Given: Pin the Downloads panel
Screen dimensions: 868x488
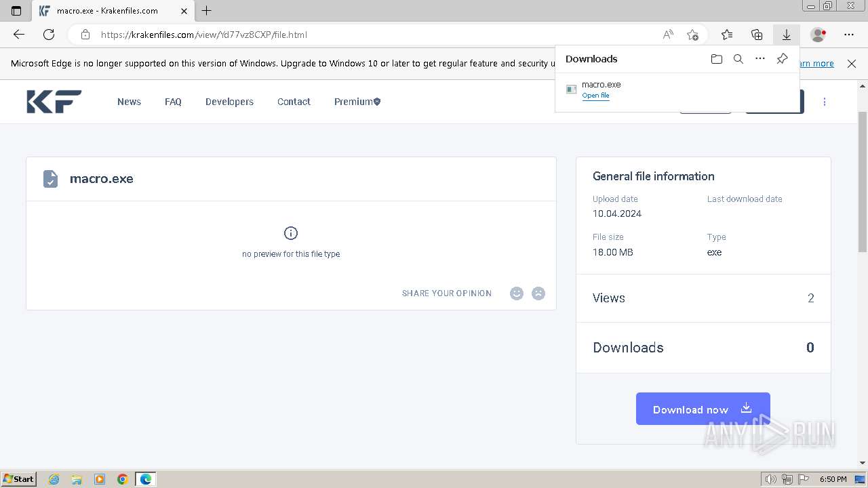Looking at the screenshot, I should 782,59.
